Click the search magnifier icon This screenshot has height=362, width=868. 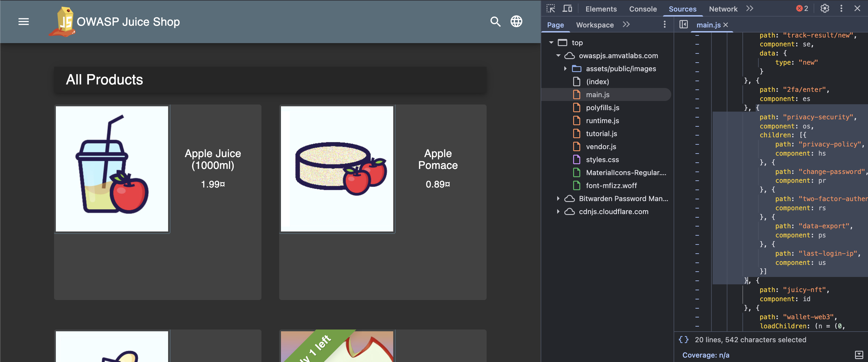[x=495, y=22]
